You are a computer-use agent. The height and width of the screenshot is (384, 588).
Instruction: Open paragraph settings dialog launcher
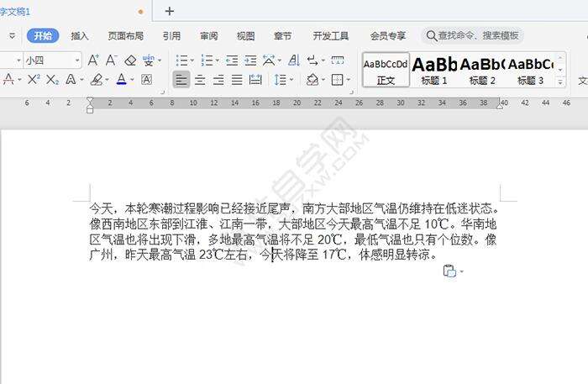click(x=352, y=92)
